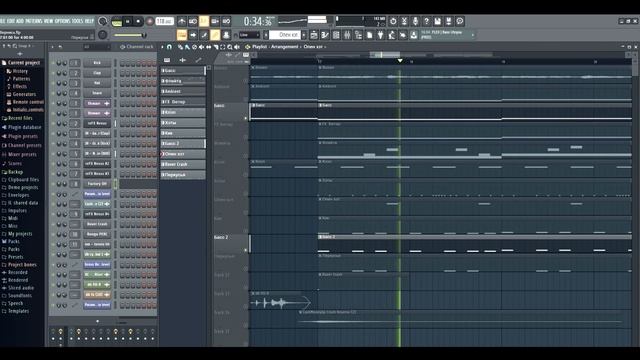Click the tempo display field
The width and height of the screenshot is (640, 360).
tap(164, 21)
